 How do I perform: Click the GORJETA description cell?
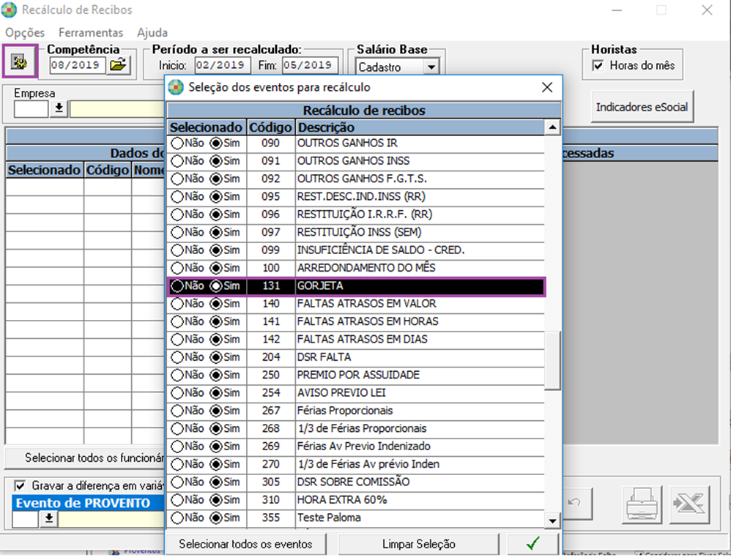pyautogui.click(x=420, y=286)
